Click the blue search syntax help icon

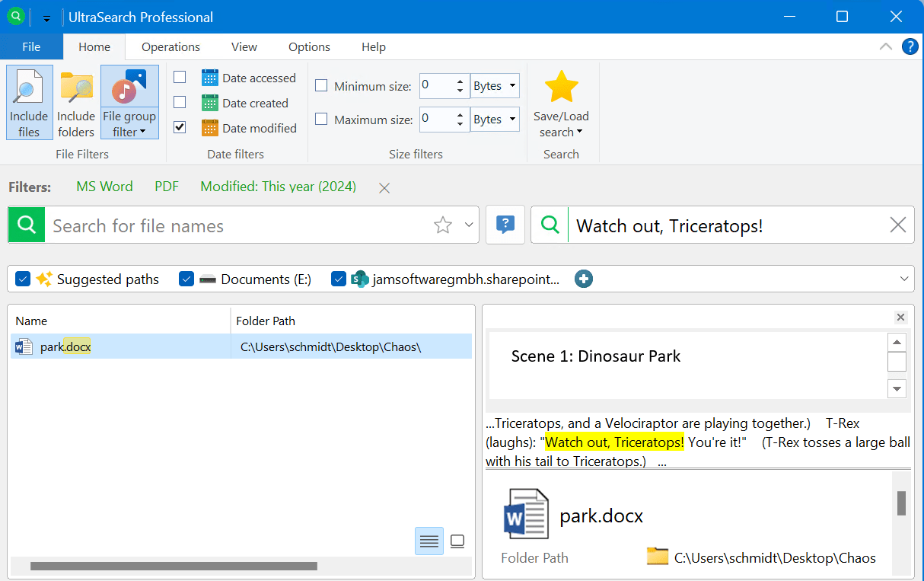(x=505, y=225)
